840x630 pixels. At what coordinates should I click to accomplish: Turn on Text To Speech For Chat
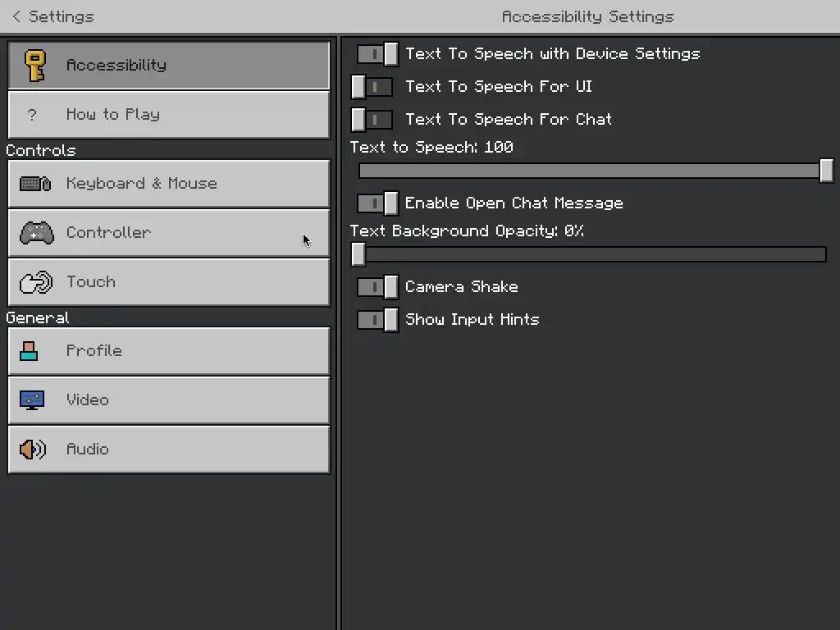372,120
